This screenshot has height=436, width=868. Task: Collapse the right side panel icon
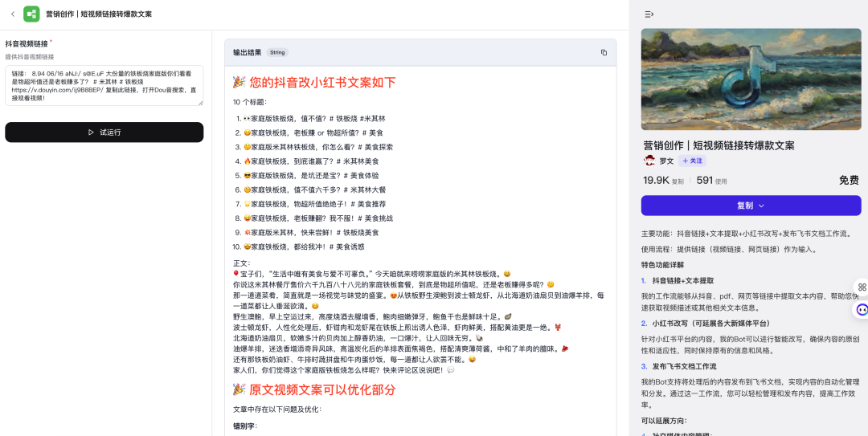click(x=649, y=14)
